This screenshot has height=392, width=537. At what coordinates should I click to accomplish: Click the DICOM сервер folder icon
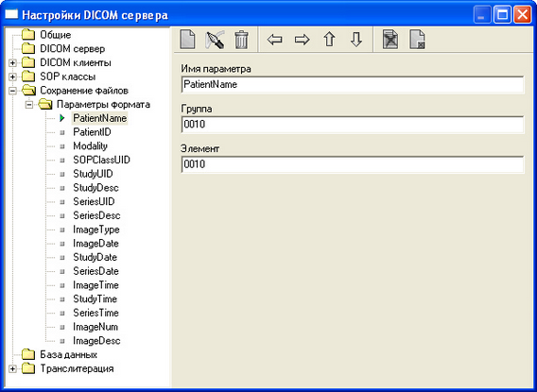(x=28, y=48)
